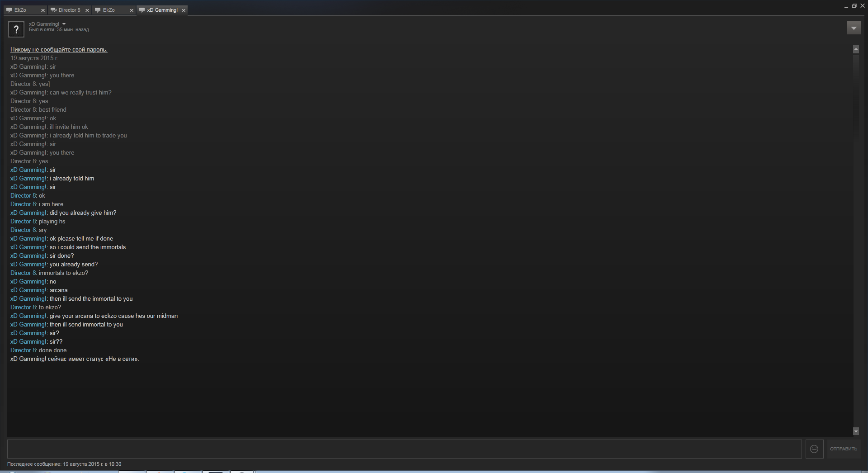The height and width of the screenshot is (473, 868).
Task: Click the scrollbar down arrow
Action: (856, 431)
